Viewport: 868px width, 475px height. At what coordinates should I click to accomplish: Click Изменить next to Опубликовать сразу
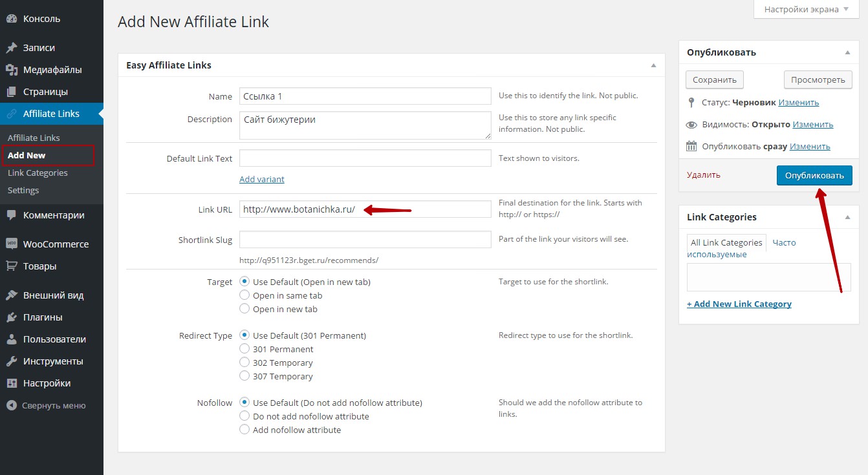coord(810,146)
